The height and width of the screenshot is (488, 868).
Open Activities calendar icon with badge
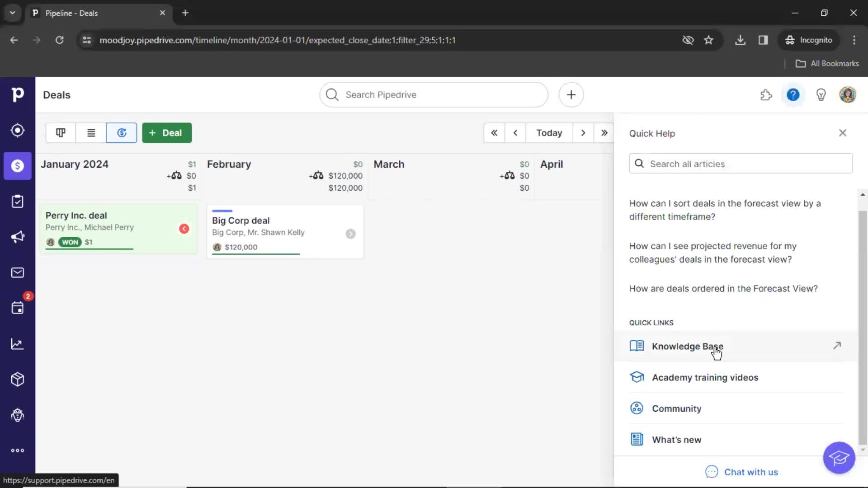coord(18,308)
